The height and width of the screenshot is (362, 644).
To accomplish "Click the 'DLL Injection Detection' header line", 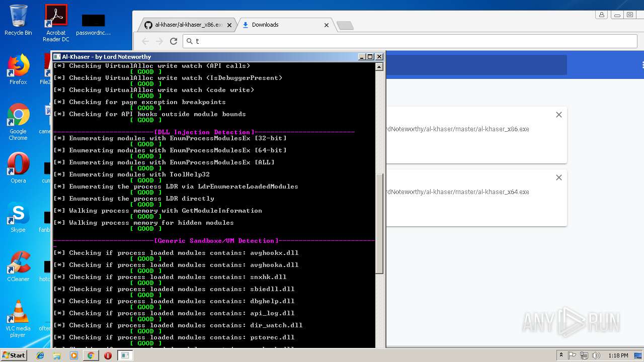I will coord(204,132).
